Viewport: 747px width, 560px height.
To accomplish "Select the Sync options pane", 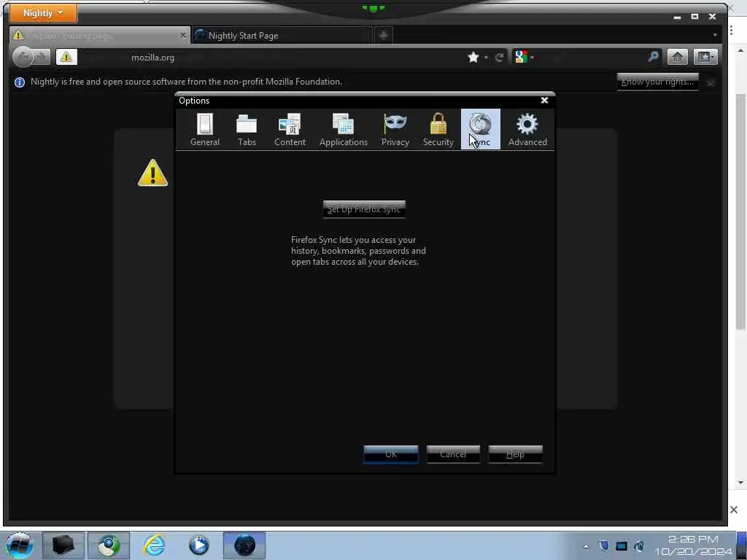I will click(x=480, y=130).
